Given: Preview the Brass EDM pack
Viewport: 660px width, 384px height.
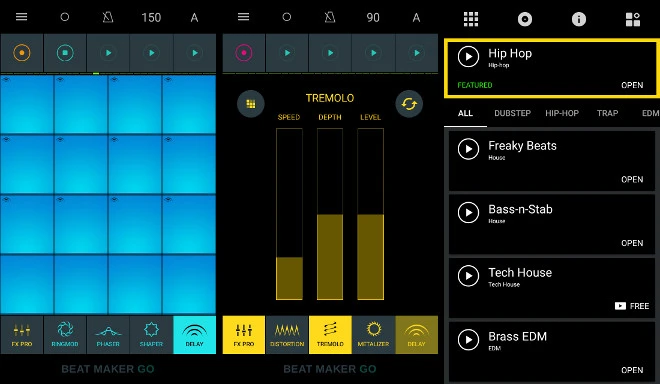Looking at the screenshot, I should pyautogui.click(x=468, y=339).
